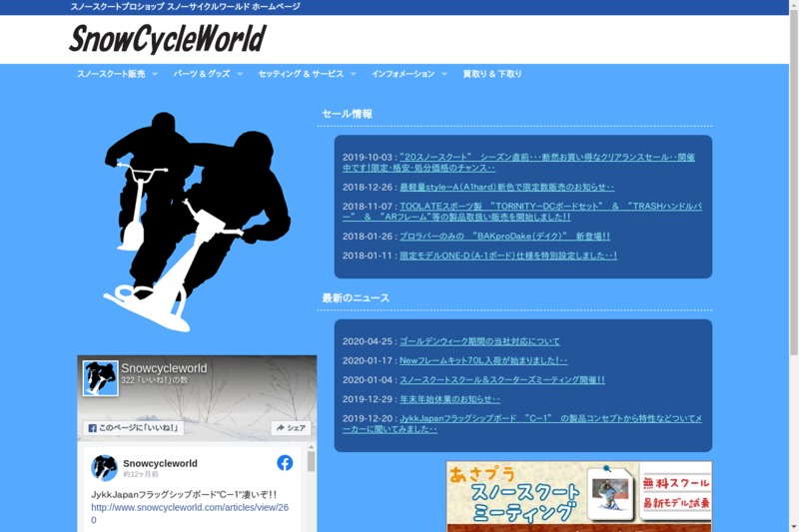Open the 2020-01-04 snowscoot school meeting link

(x=502, y=379)
